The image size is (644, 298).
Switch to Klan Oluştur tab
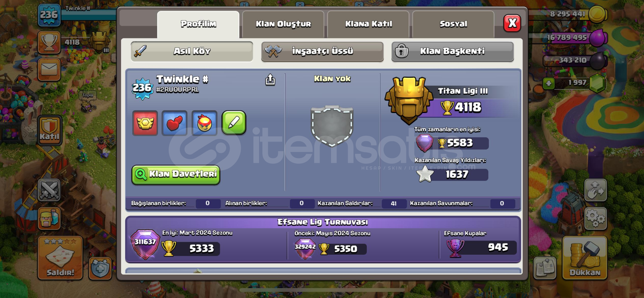(x=283, y=24)
